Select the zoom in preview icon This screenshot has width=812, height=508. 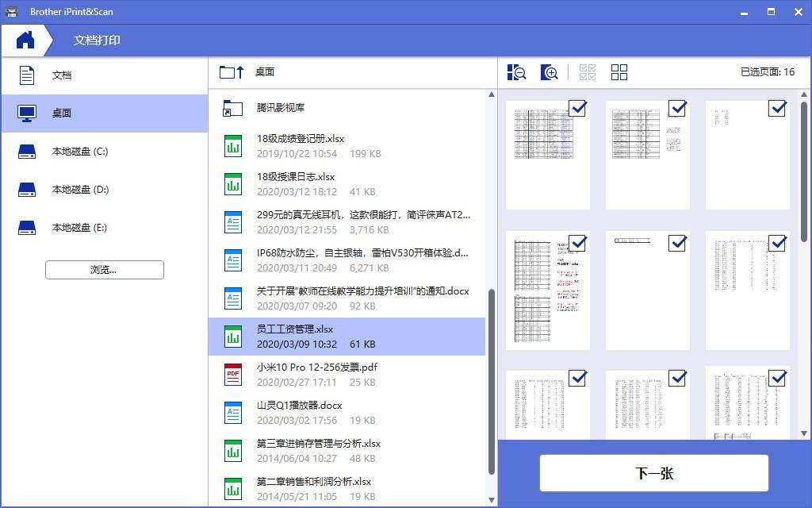549,72
